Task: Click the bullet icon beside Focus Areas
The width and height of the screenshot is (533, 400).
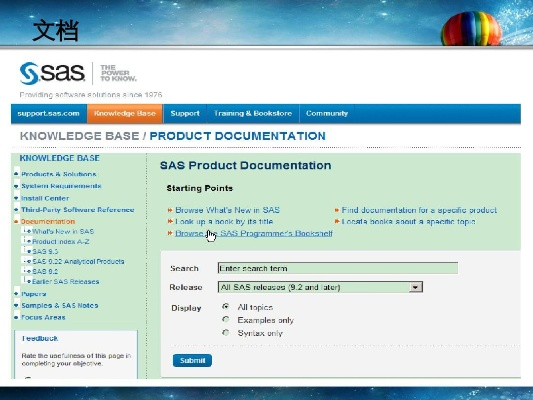Action: pos(16,317)
